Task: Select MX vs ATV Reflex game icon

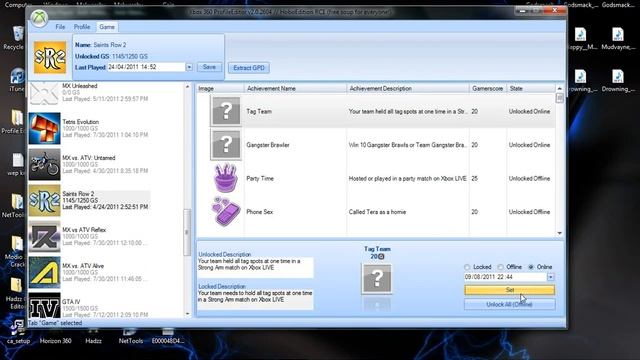Action: [x=44, y=236]
